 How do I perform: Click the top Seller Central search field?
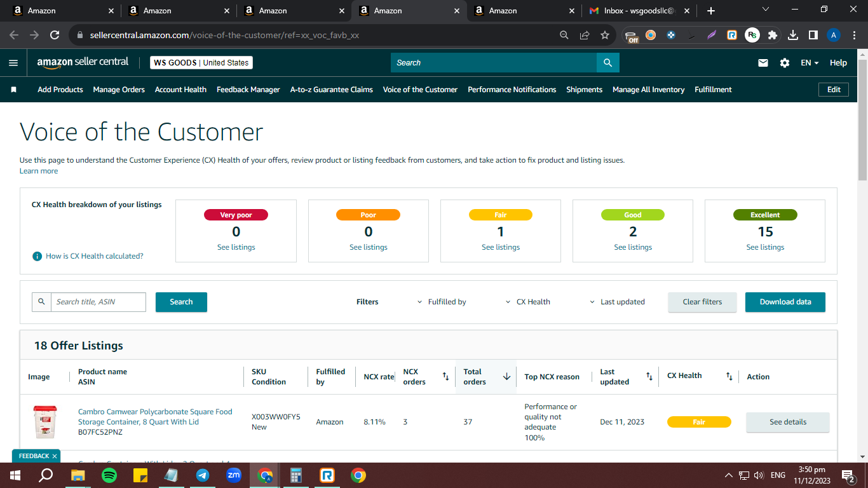494,63
